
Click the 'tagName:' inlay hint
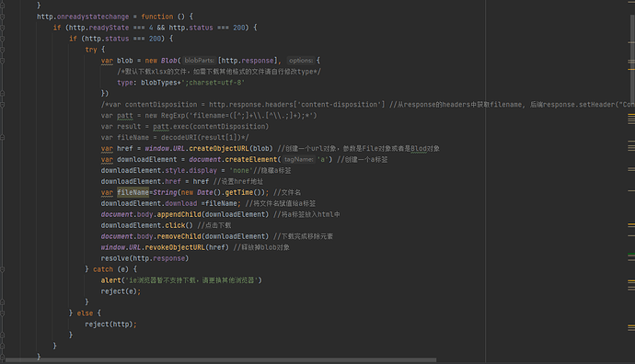tap(299, 159)
